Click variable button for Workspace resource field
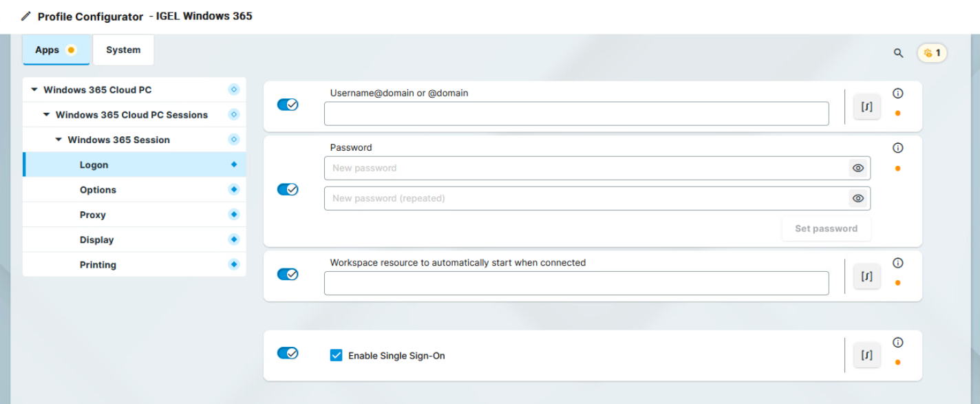This screenshot has width=980, height=404. tap(866, 276)
